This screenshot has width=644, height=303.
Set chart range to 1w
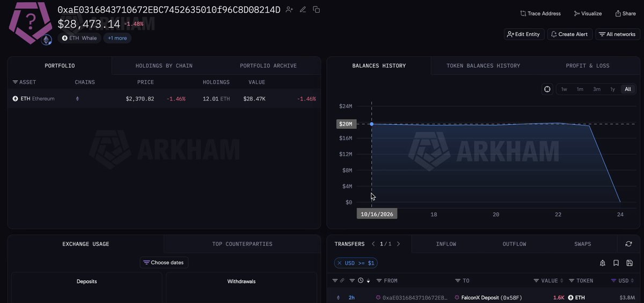(x=564, y=89)
